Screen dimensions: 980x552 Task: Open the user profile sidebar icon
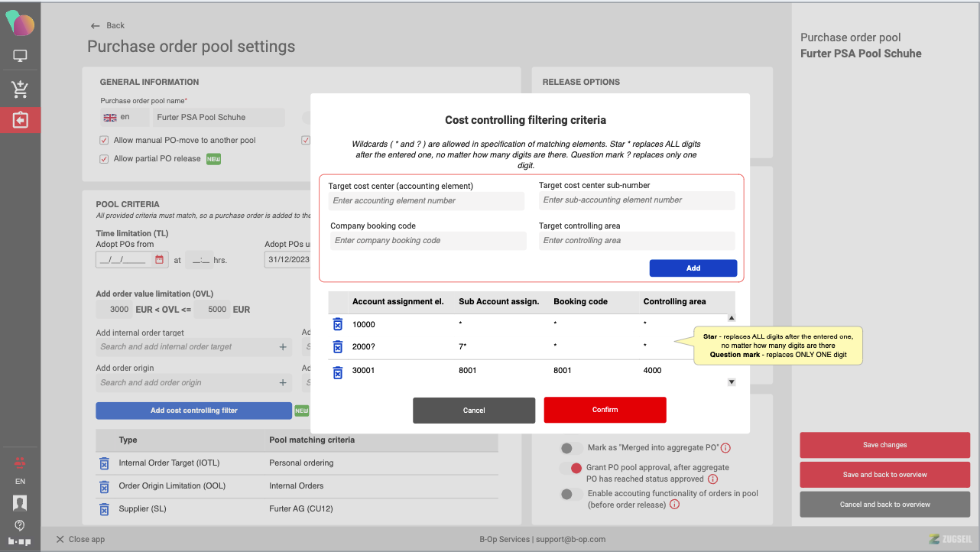coord(20,502)
